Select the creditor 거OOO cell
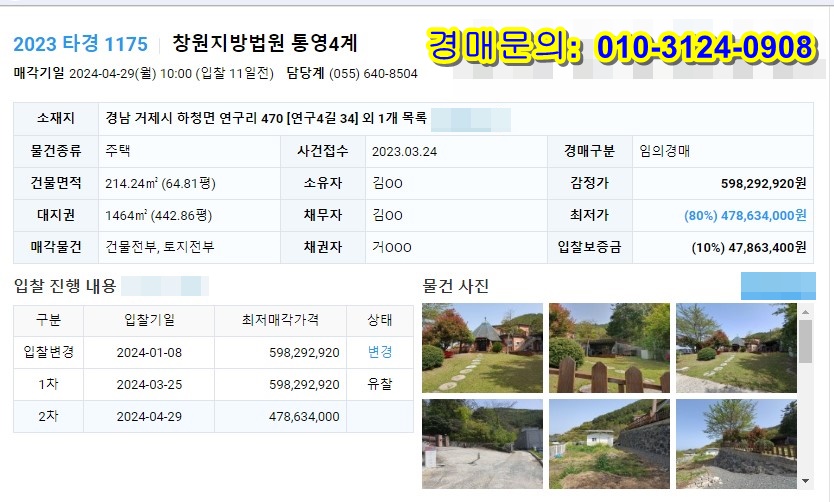 pos(456,247)
